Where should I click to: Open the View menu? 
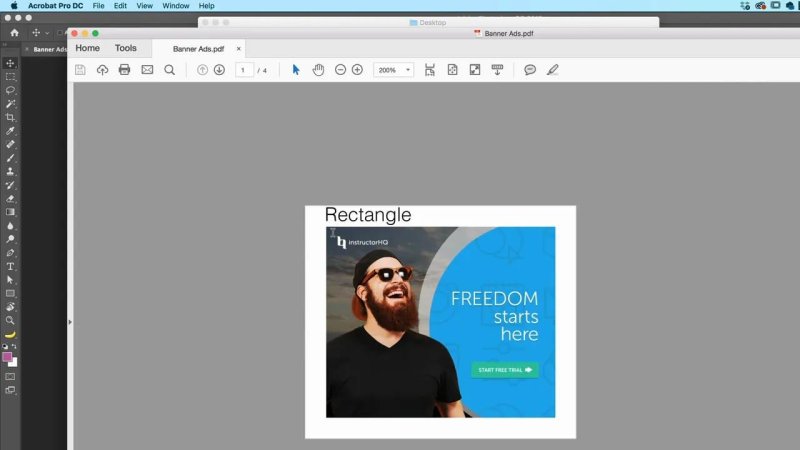tap(144, 6)
